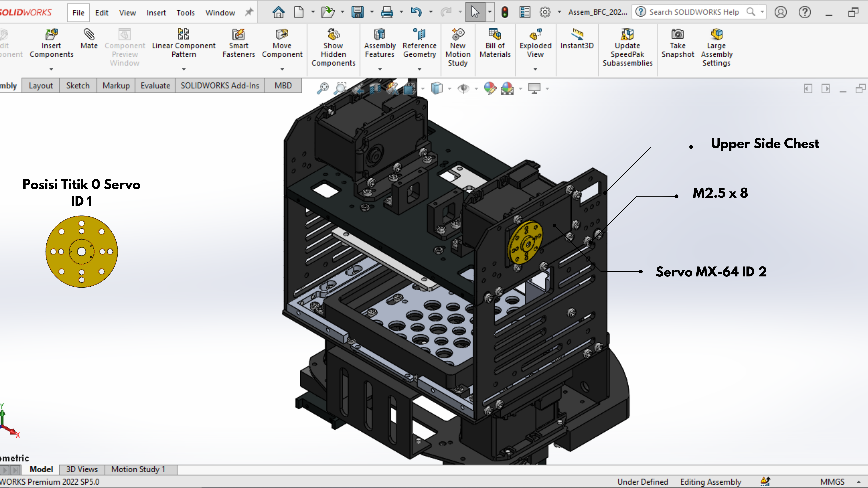Screen dimensions: 868x488
Task: Open dropdown under Insert Components
Action: [51, 69]
